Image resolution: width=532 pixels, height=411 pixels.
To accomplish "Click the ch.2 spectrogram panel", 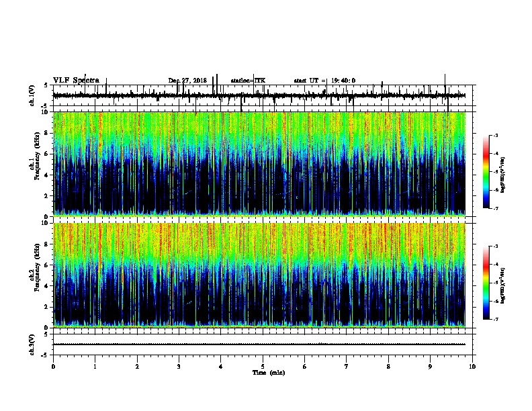I will click(259, 275).
